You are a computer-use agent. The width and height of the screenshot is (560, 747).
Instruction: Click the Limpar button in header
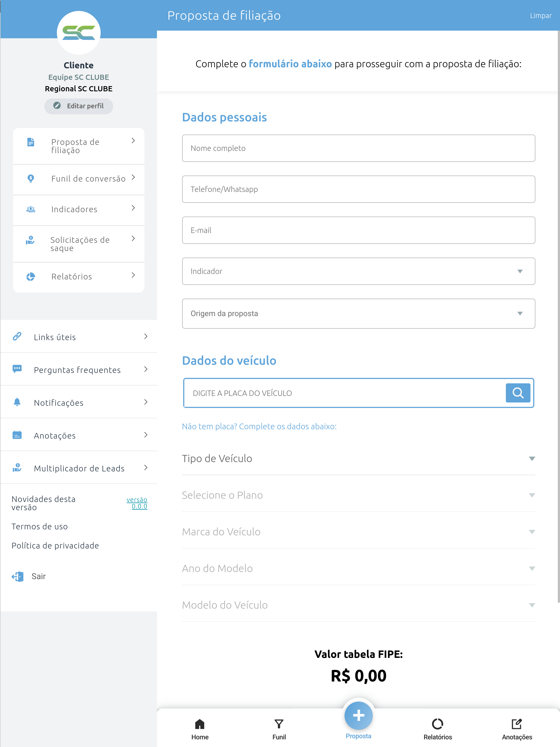540,16
